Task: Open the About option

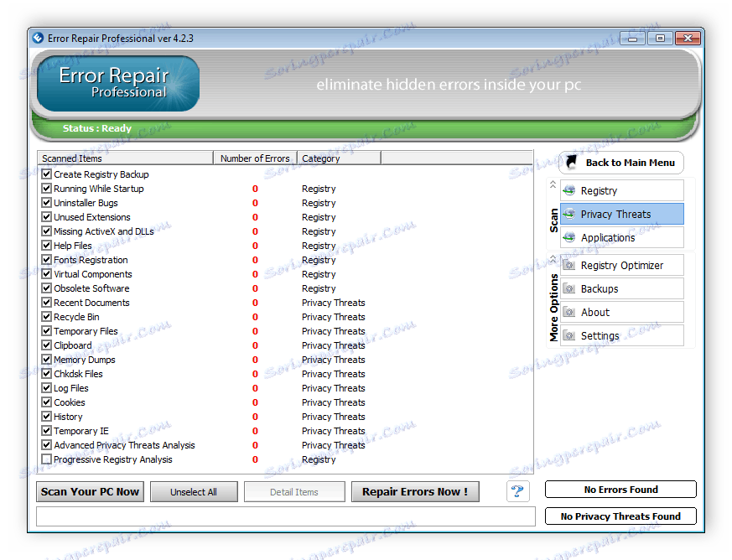Action: (x=622, y=312)
